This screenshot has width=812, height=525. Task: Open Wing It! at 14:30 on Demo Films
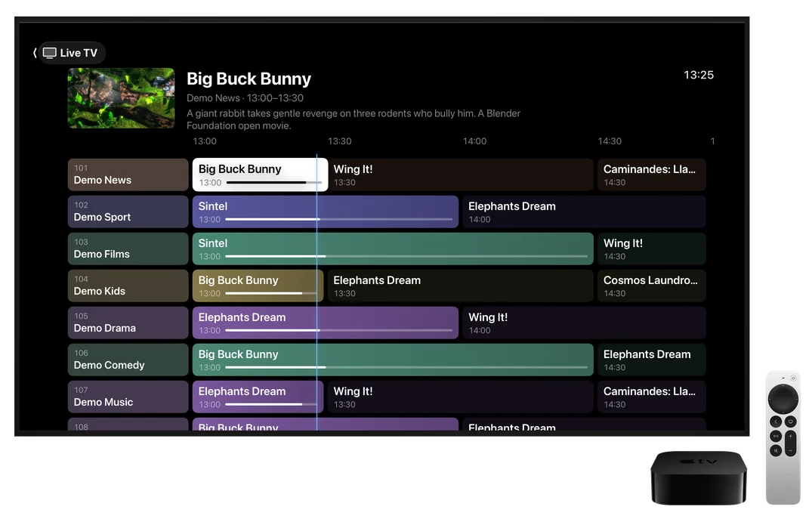651,249
